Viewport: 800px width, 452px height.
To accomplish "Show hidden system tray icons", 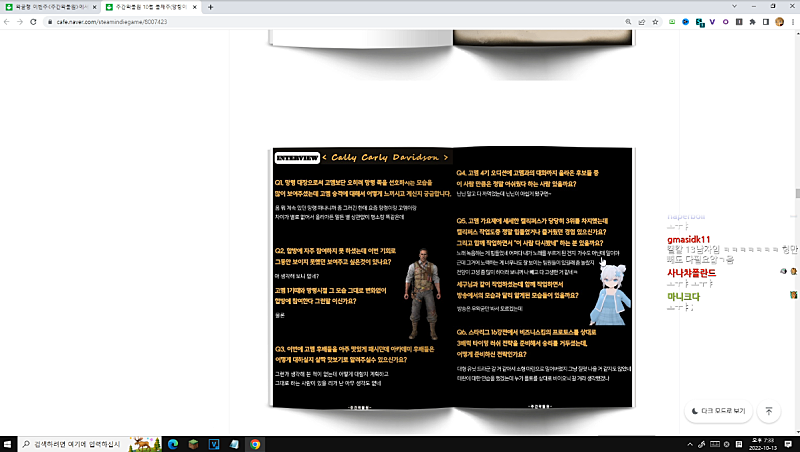I will click(690, 444).
